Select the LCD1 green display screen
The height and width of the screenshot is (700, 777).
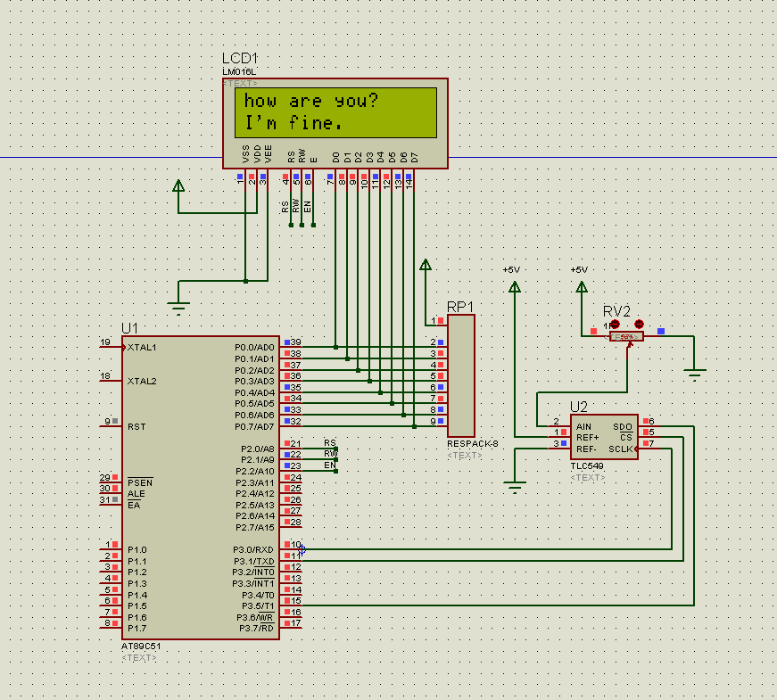pos(336,113)
